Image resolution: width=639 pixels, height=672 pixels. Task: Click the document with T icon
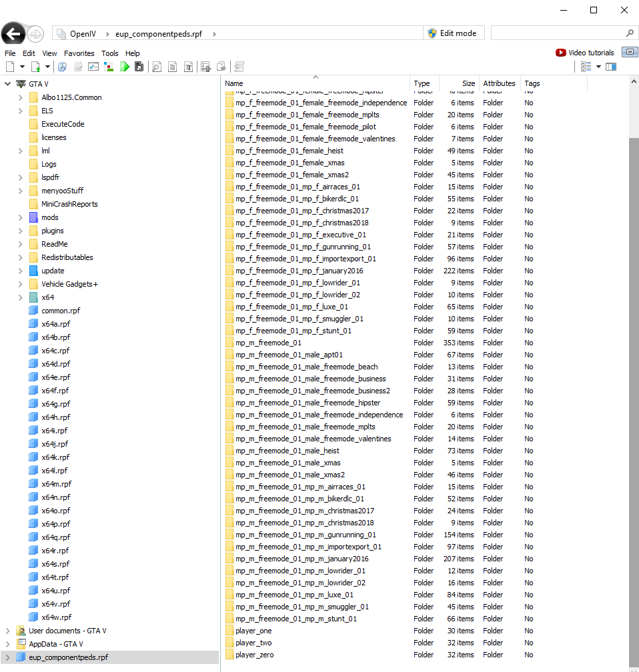coord(188,67)
